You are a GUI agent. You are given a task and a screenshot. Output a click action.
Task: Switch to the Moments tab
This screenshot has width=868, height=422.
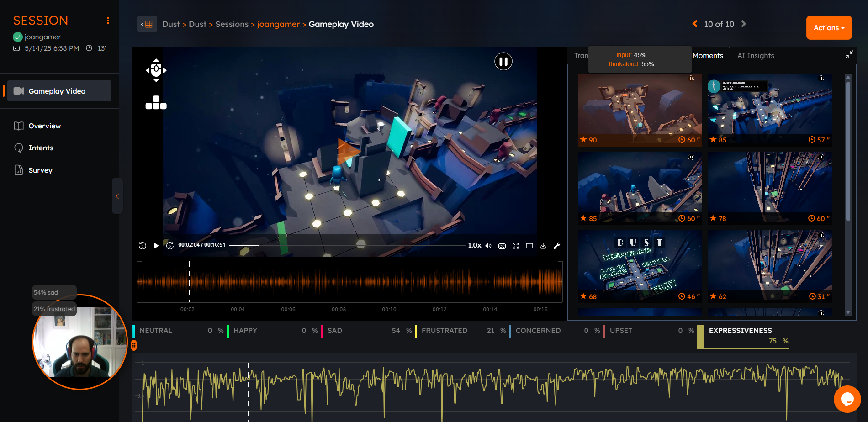(708, 56)
